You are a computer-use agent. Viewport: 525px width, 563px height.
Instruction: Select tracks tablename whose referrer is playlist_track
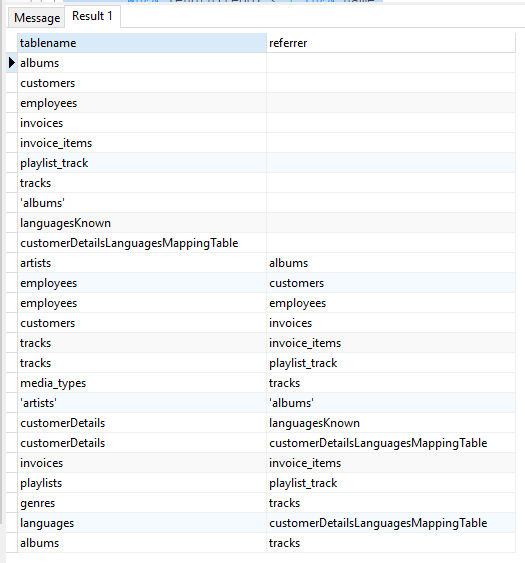click(142, 363)
